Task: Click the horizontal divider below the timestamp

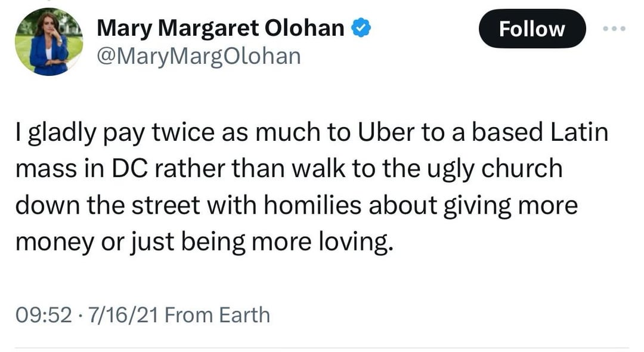Action: tap(322, 348)
